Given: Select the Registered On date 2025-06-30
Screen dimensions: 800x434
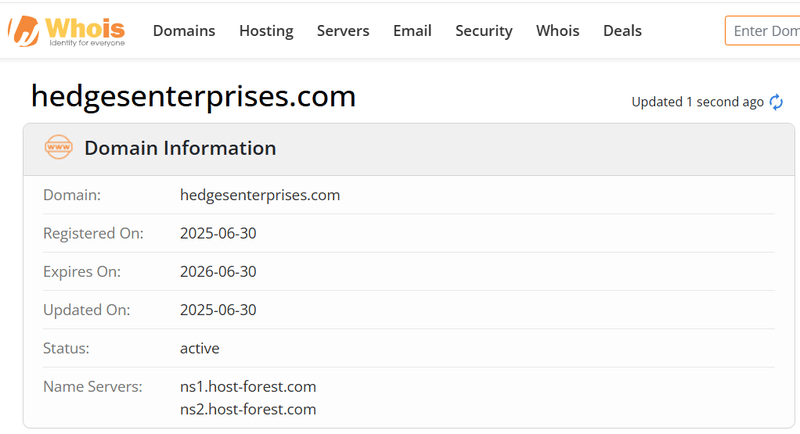Looking at the screenshot, I should [x=218, y=233].
